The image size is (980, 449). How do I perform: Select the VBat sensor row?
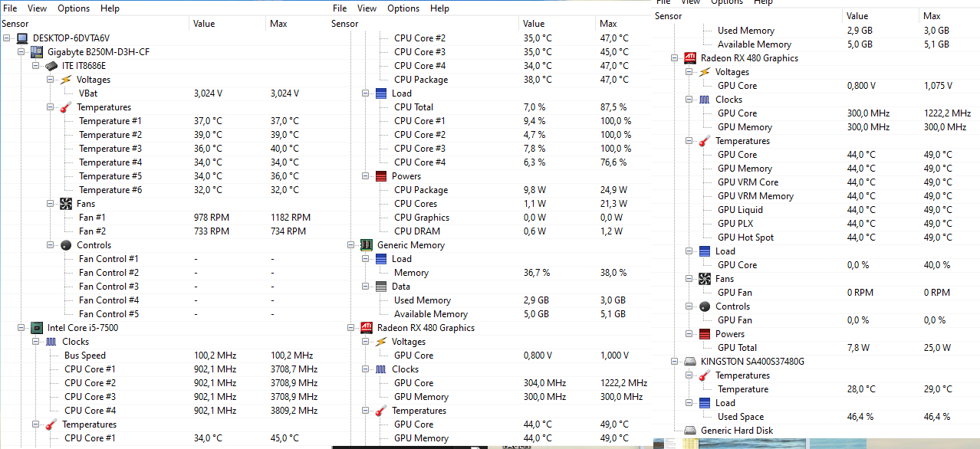[x=88, y=93]
